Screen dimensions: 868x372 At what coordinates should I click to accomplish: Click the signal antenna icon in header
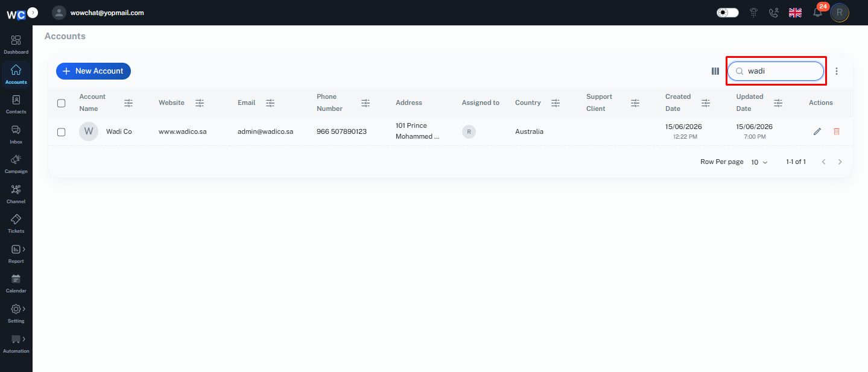point(754,13)
